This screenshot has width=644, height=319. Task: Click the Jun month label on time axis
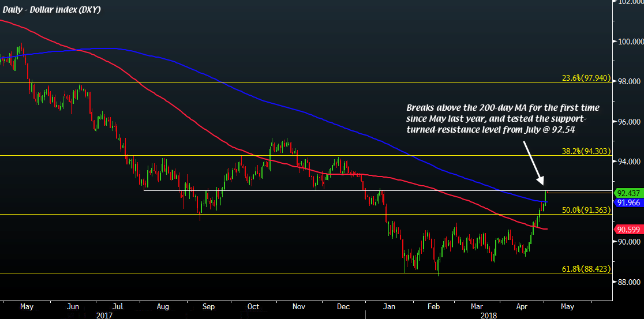73,307
